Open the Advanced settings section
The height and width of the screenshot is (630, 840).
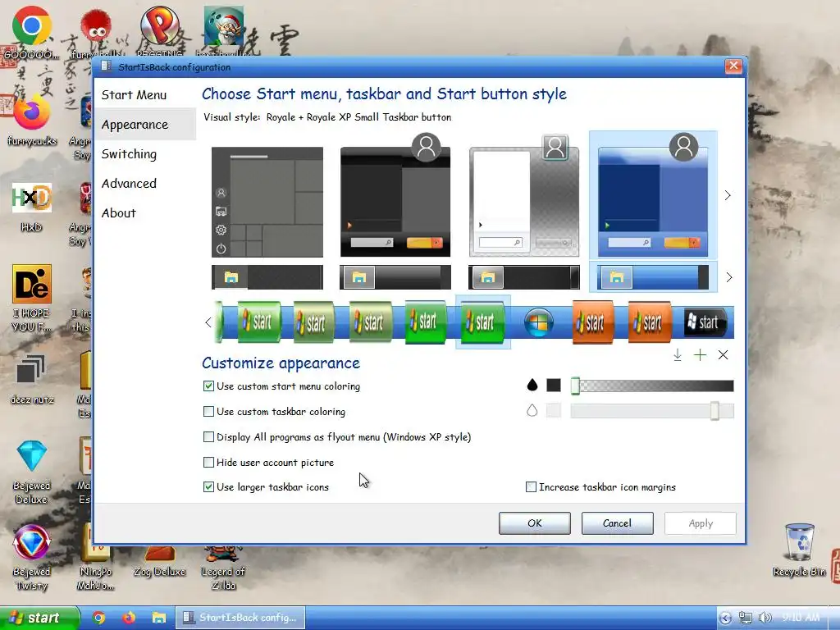coord(129,183)
